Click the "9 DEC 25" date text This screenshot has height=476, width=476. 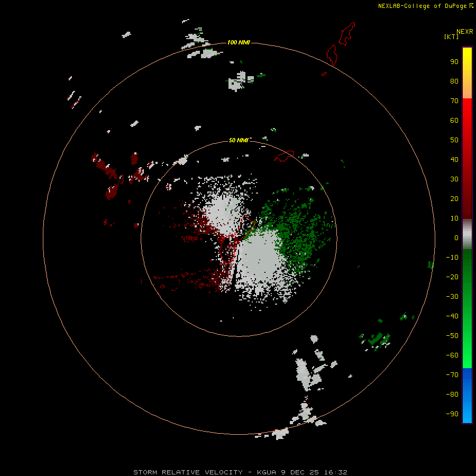pos(300,472)
